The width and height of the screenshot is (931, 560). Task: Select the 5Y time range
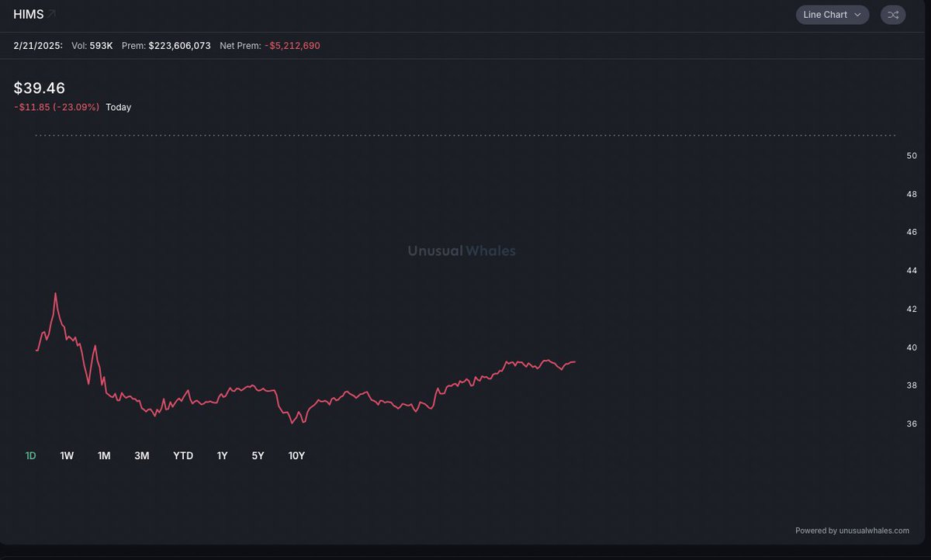(258, 456)
